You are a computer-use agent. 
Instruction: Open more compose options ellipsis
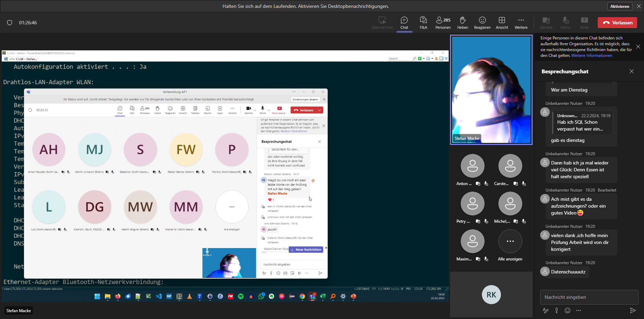point(579,310)
